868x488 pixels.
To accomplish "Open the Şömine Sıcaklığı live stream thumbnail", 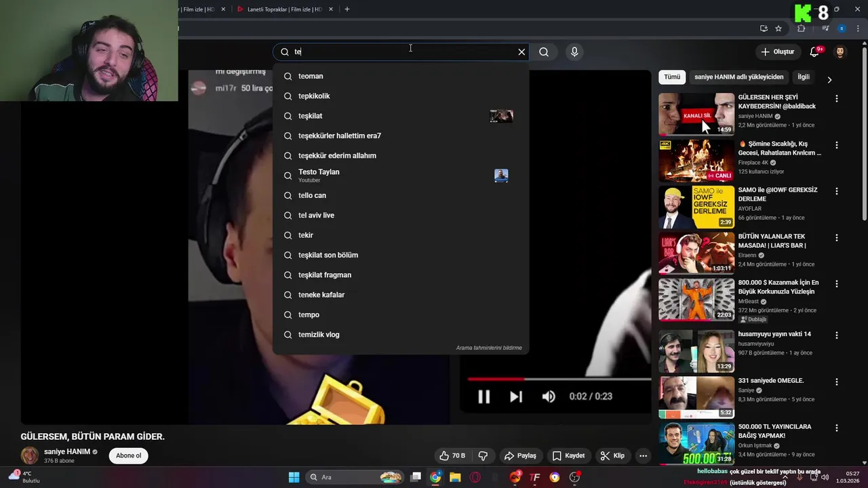I will [696, 161].
